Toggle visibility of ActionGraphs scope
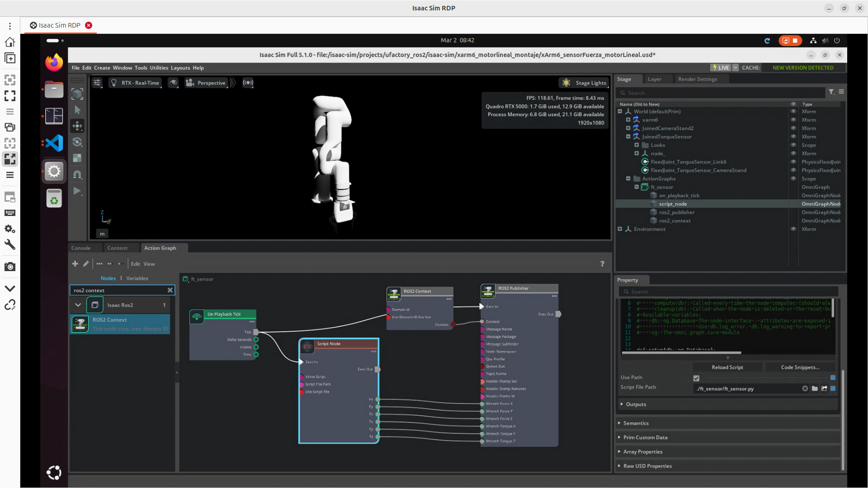This screenshot has height=488, width=868. point(793,178)
